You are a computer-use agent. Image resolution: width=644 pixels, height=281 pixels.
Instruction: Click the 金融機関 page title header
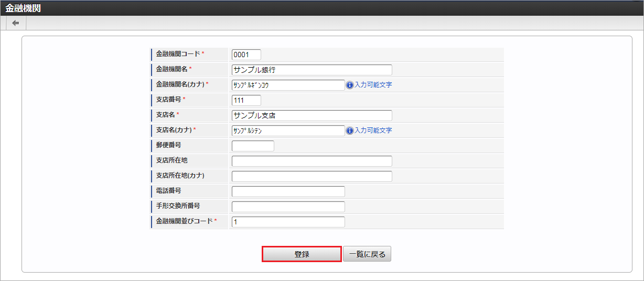coord(23,8)
